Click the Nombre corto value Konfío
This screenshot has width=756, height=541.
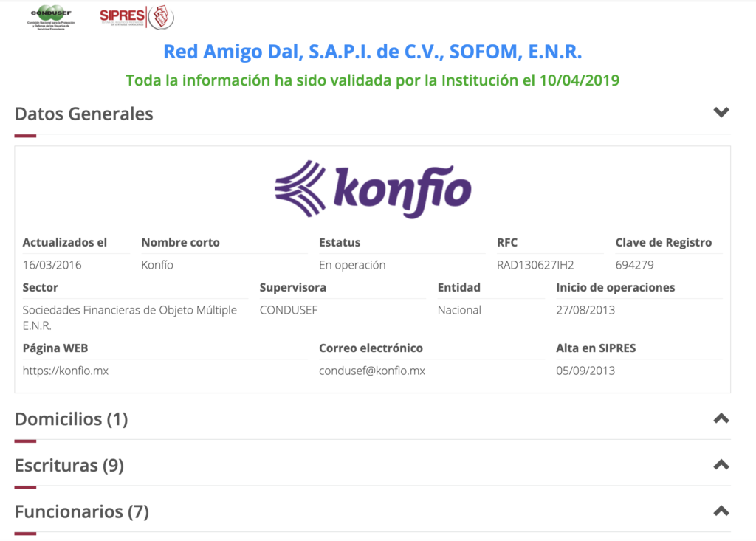coord(157,265)
